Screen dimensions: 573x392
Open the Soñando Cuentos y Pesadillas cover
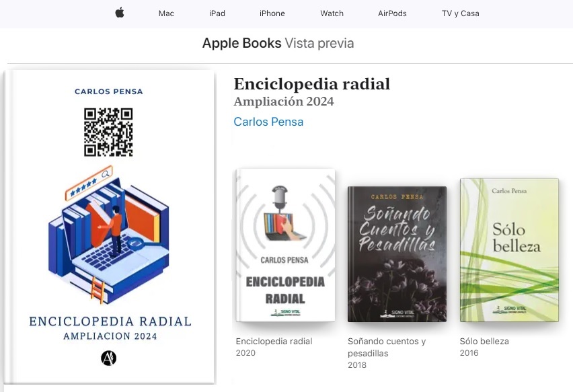coord(397,254)
